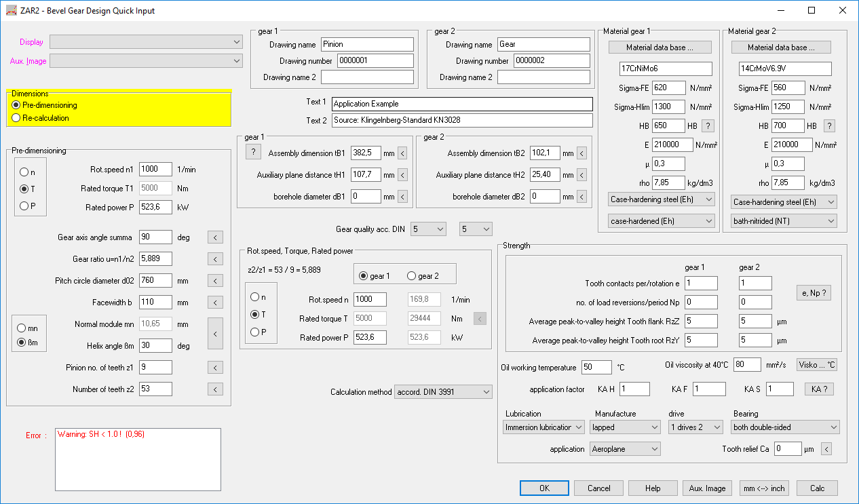The height and width of the screenshot is (504, 859).
Task: Open the Display dropdown at top left
Action: point(146,42)
